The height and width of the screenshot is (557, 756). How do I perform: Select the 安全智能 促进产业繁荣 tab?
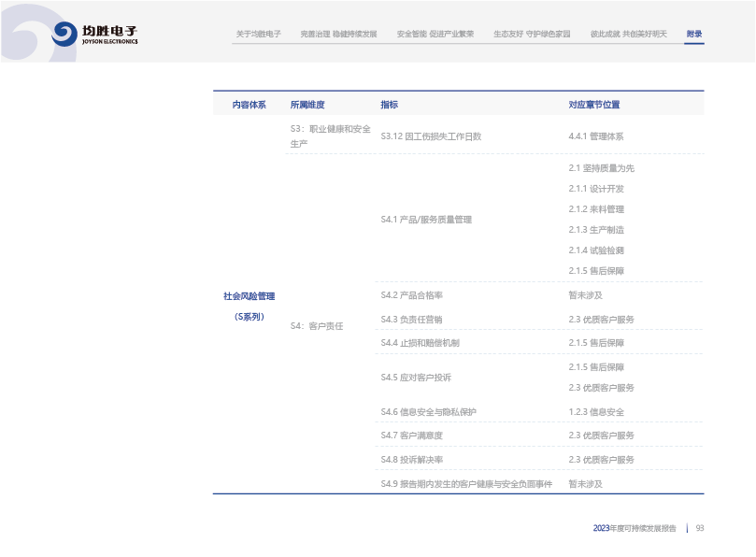click(x=435, y=34)
